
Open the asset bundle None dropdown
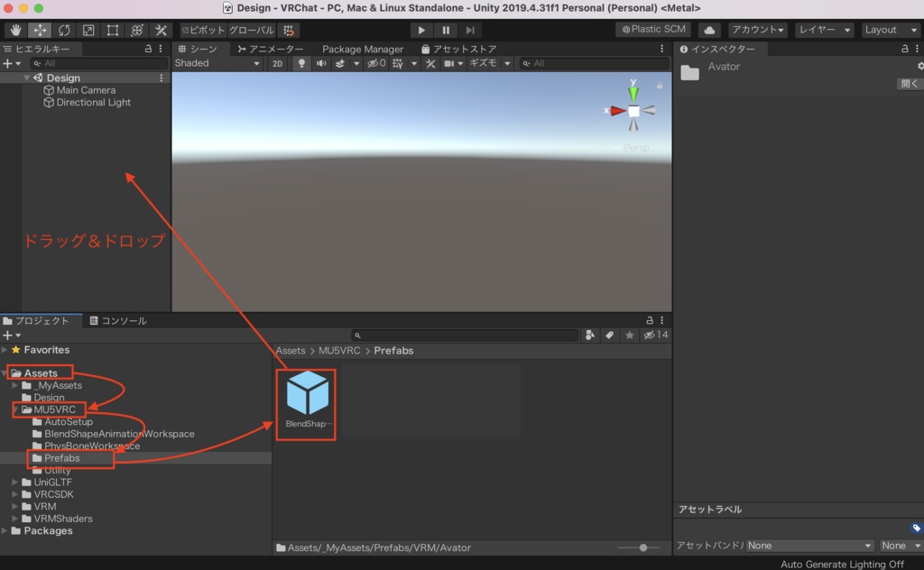coord(809,546)
